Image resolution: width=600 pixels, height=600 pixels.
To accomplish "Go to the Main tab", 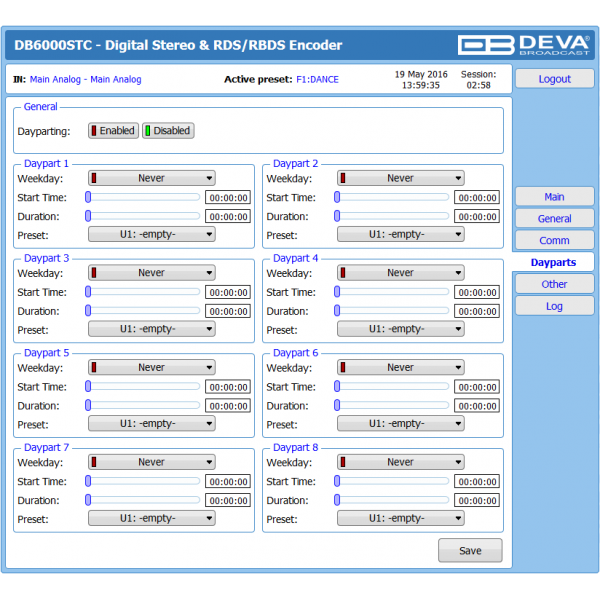I will pos(554,197).
